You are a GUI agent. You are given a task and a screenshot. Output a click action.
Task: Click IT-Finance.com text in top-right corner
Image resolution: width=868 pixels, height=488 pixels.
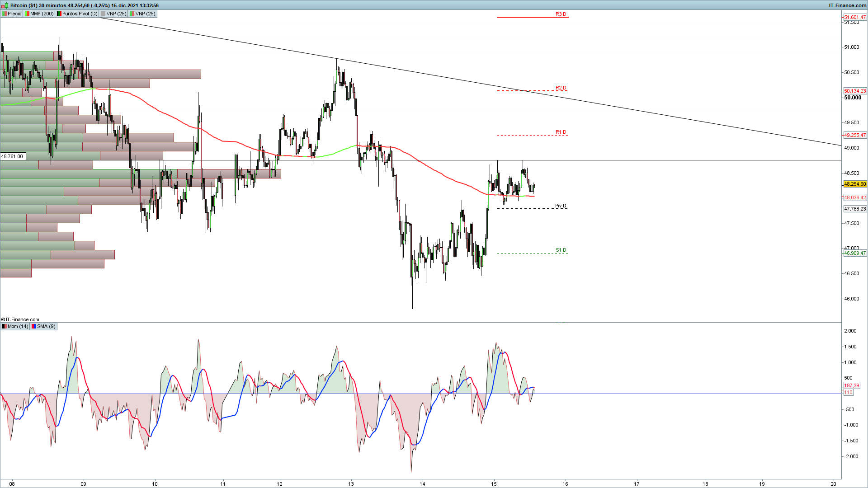(847, 5)
